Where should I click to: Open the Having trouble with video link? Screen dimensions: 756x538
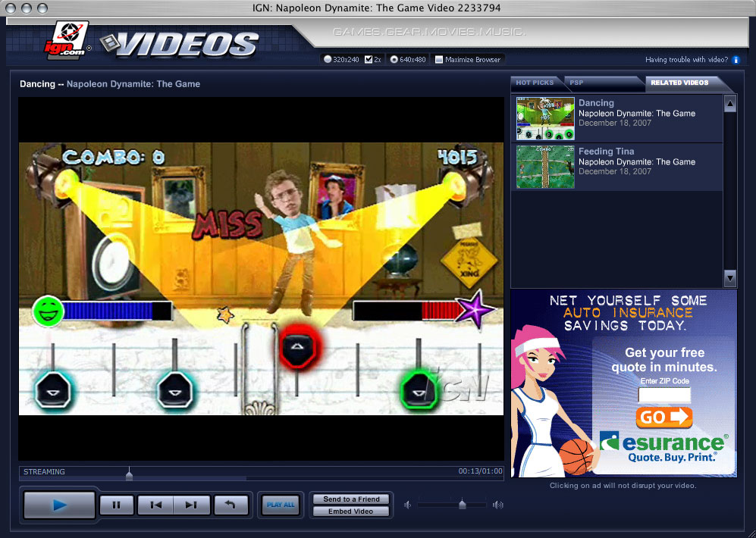tap(686, 60)
